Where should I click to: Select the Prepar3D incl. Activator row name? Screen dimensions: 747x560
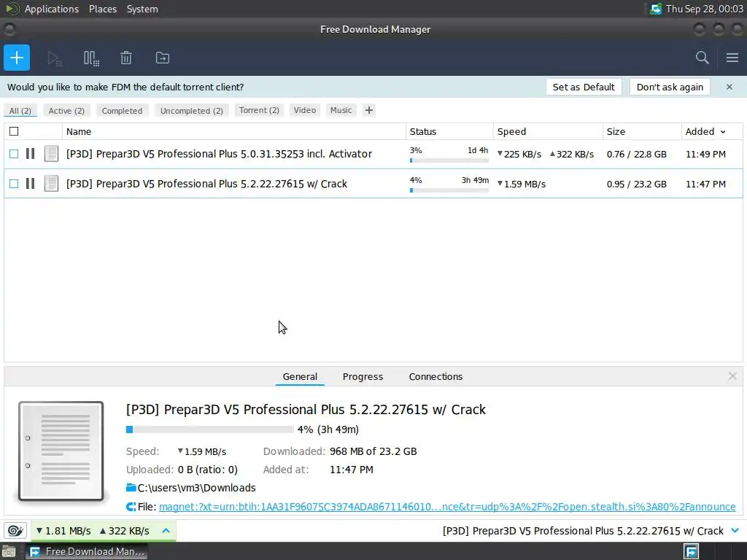[219, 154]
